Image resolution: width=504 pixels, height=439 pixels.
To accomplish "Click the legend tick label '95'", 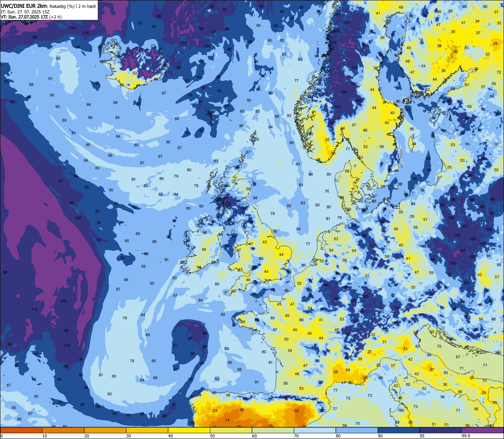I will pos(422,436).
